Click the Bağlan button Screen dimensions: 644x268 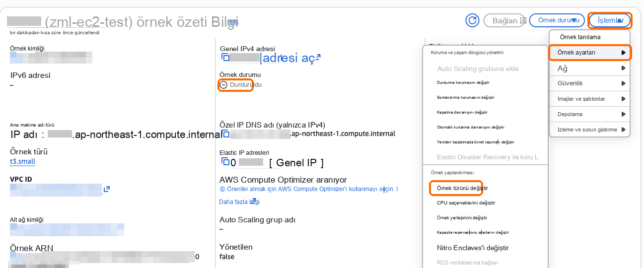[504, 20]
